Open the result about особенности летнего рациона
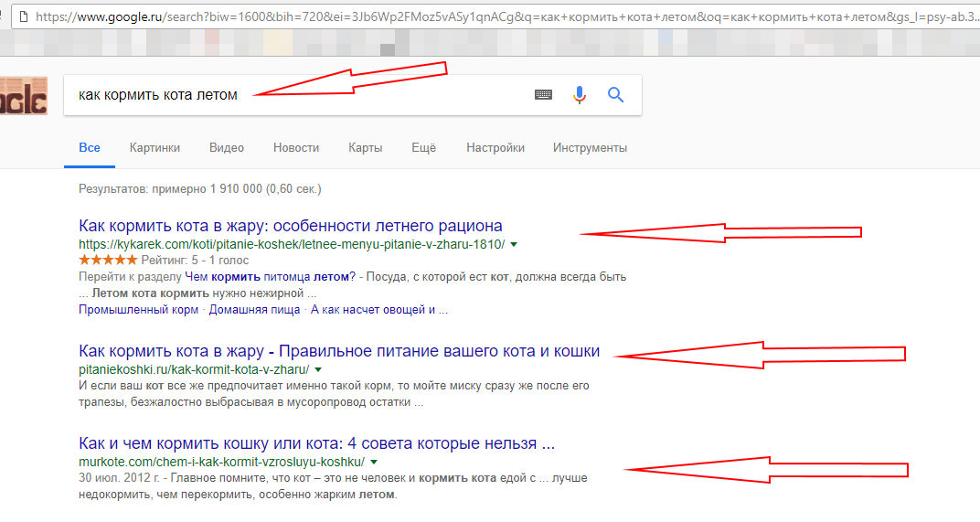 [291, 226]
